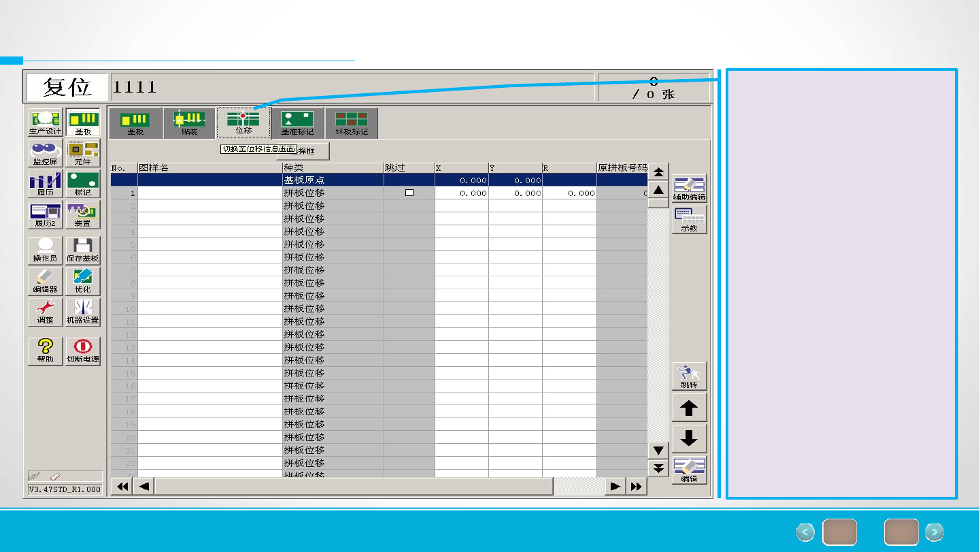Jump to last column with double-right arrow

click(636, 486)
